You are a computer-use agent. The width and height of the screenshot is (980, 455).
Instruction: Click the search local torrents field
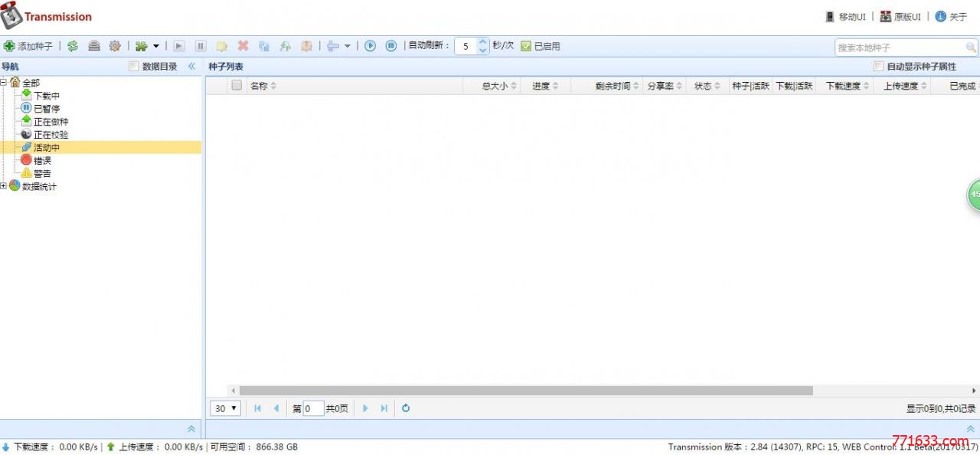coord(900,47)
